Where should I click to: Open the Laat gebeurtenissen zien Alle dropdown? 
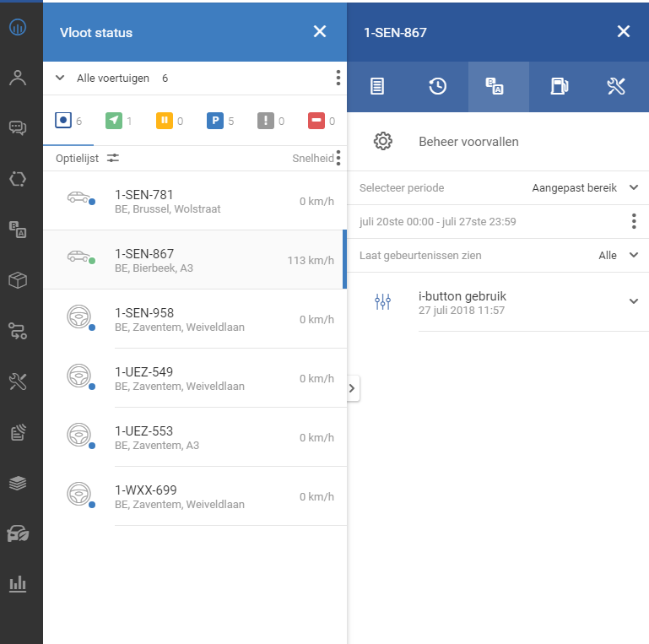tap(618, 256)
